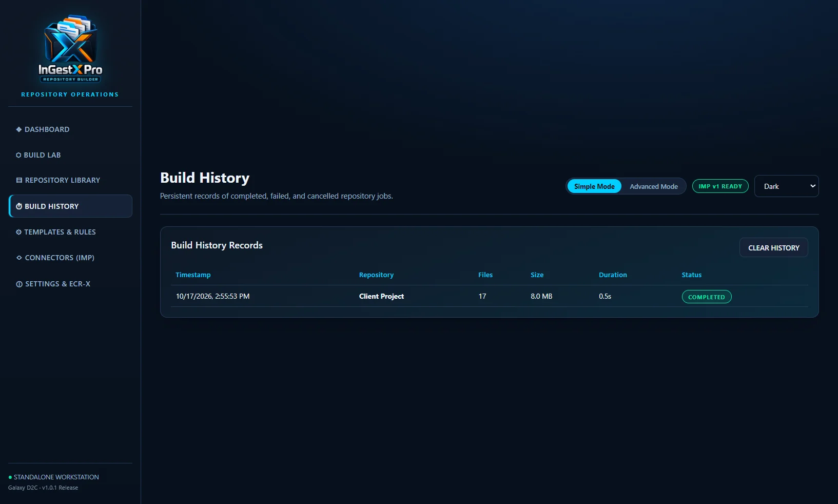Click the InGestX Pro logo
838x504 pixels.
click(x=70, y=49)
